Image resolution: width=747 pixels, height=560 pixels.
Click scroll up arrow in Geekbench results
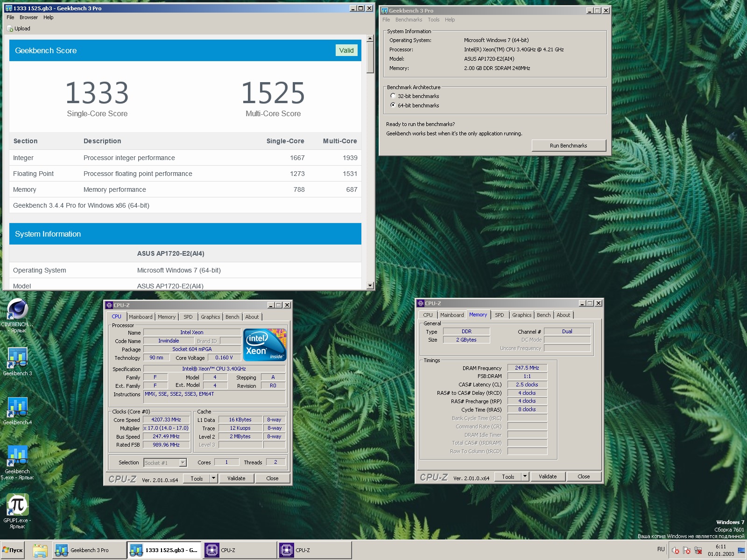pyautogui.click(x=370, y=39)
